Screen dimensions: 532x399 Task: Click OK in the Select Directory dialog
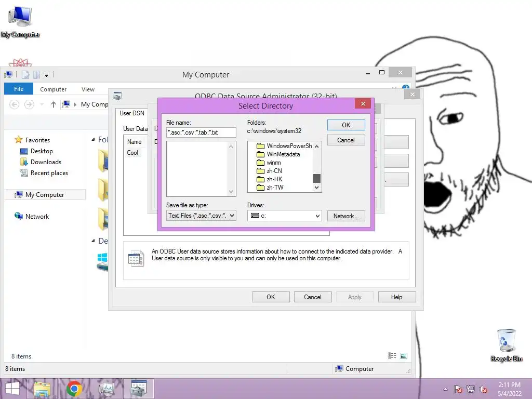tap(346, 125)
